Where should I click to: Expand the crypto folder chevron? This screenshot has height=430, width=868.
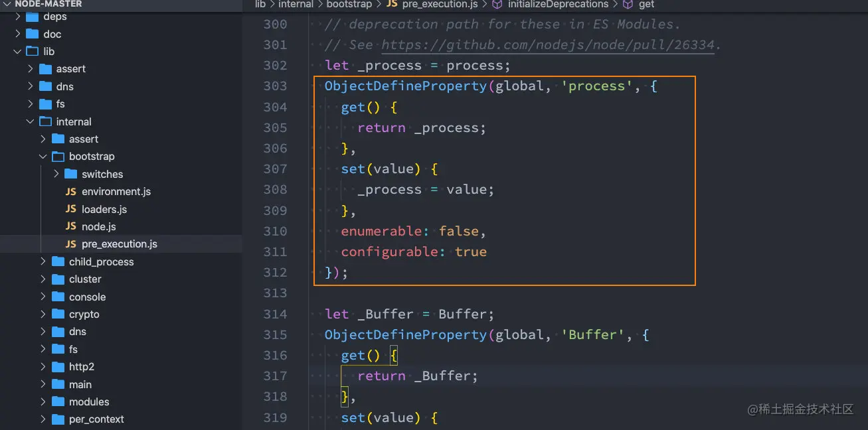coord(43,315)
